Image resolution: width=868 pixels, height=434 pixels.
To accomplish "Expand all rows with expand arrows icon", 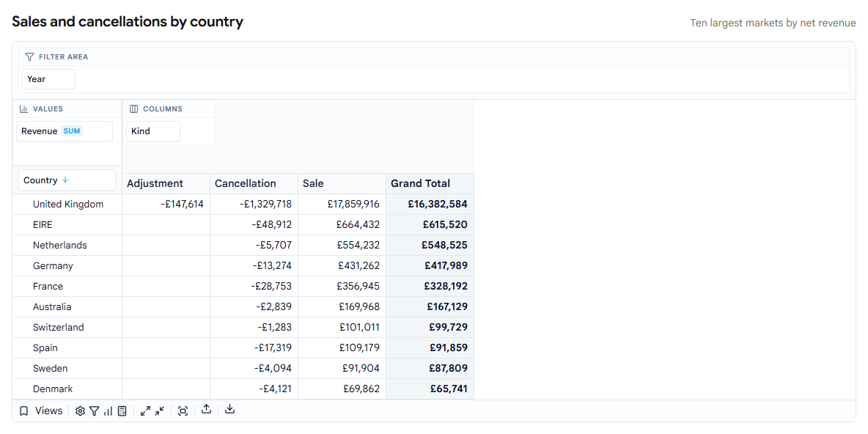I will pos(146,411).
